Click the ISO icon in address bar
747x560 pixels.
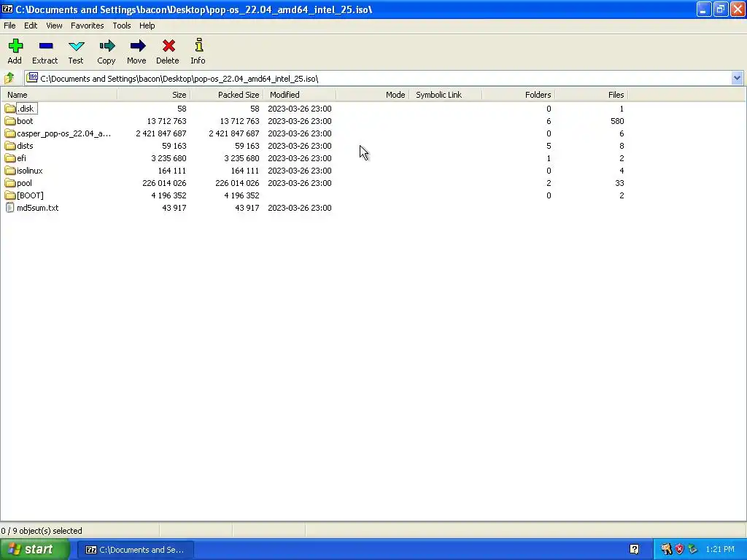point(32,77)
